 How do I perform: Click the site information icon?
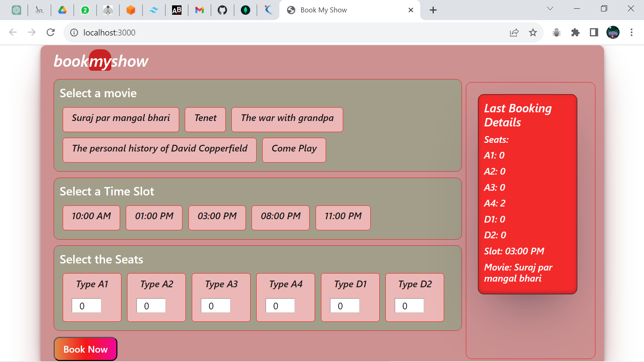click(74, 33)
